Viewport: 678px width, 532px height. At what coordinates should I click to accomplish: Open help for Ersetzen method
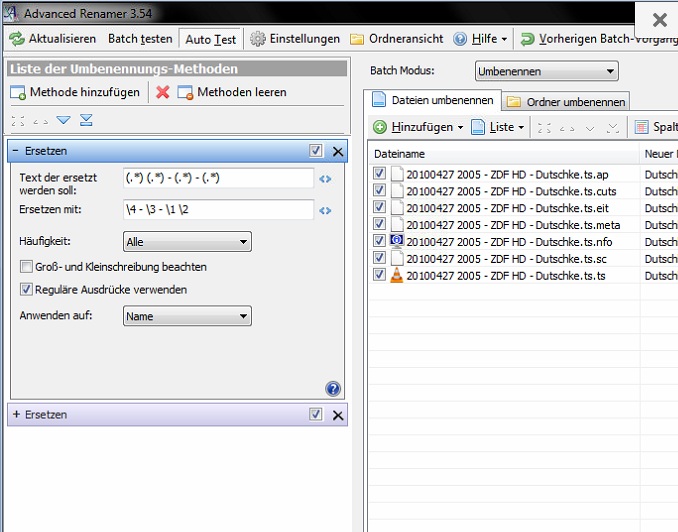pyautogui.click(x=333, y=389)
